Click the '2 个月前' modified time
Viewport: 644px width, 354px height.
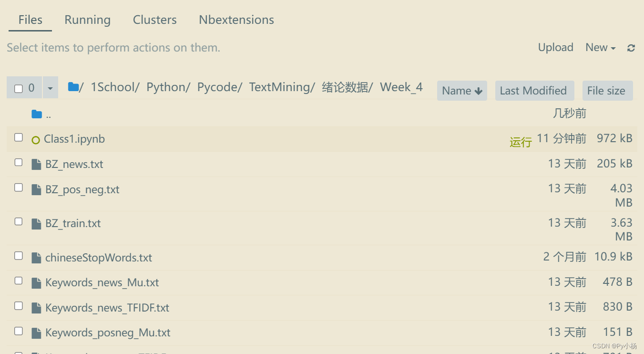565,257
